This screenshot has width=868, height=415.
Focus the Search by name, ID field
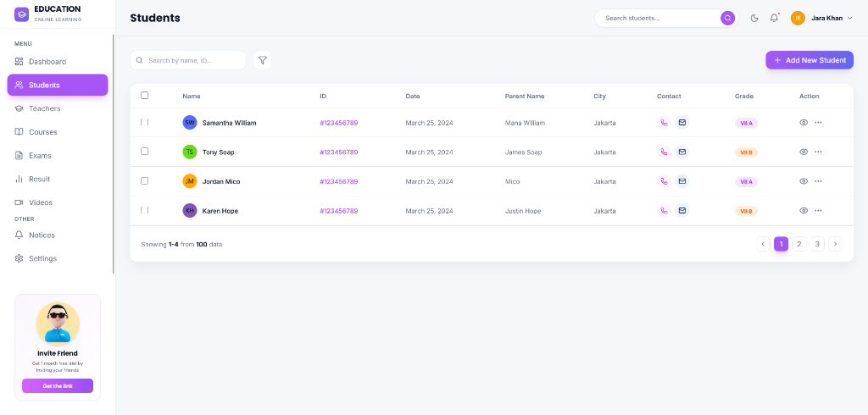(193, 60)
